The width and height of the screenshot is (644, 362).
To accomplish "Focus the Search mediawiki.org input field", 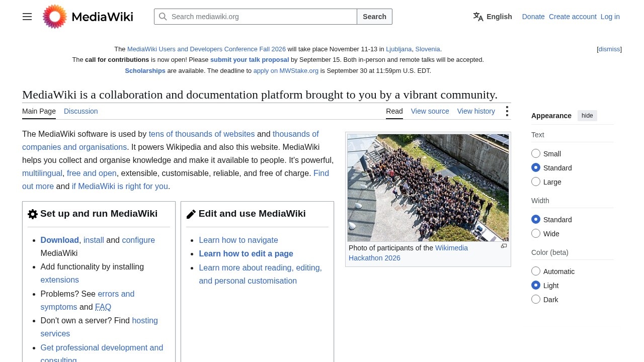I will coord(256,17).
